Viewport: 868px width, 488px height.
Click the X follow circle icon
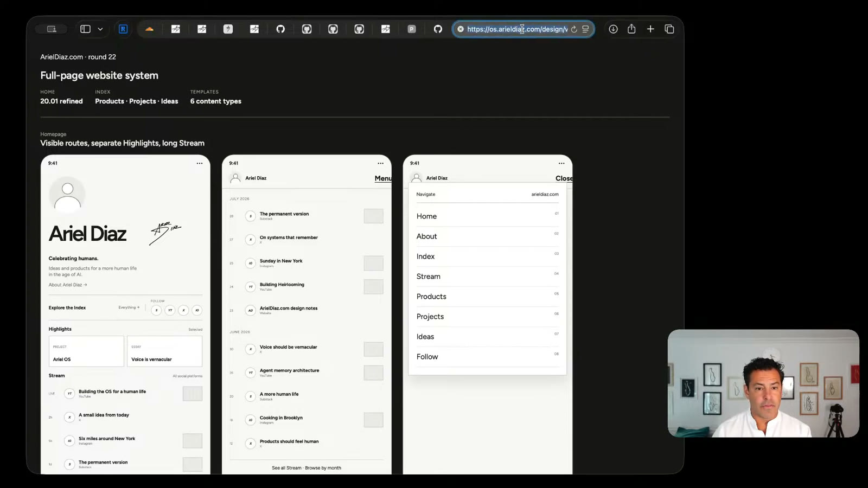tap(183, 310)
